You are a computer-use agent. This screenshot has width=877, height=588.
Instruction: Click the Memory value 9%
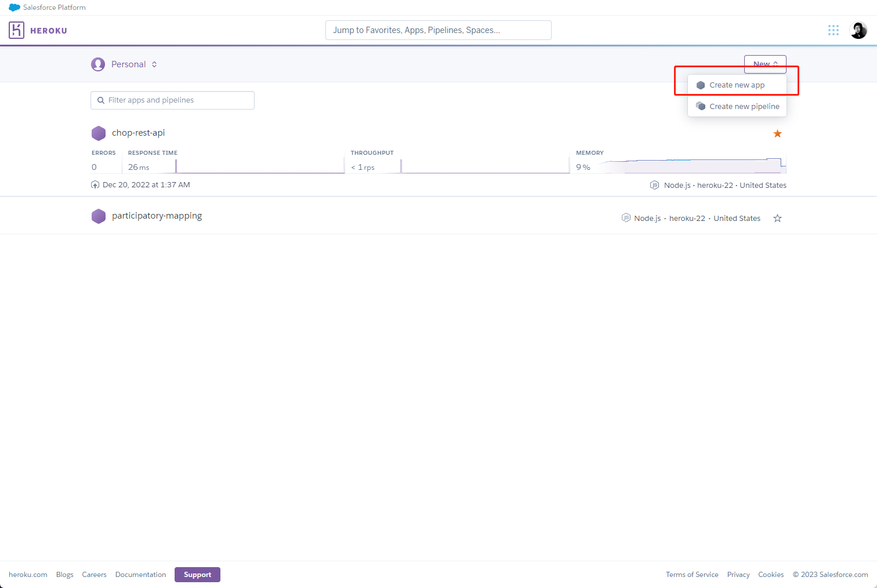click(583, 167)
